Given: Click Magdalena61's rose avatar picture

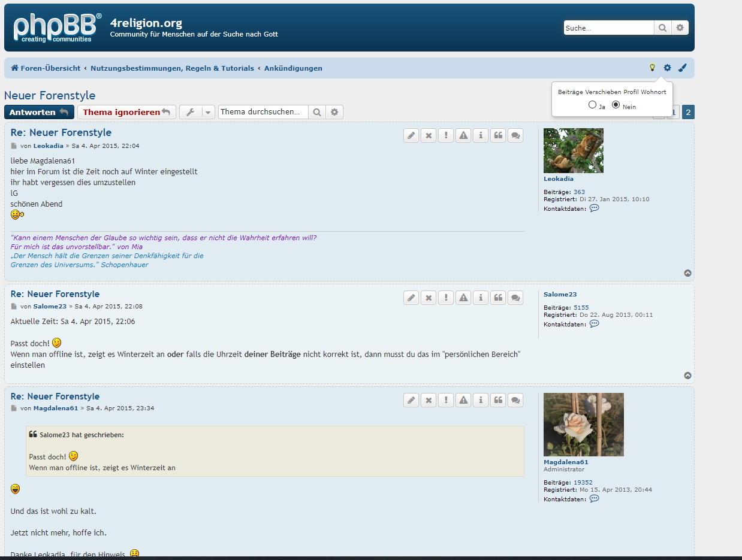Looking at the screenshot, I should point(583,425).
